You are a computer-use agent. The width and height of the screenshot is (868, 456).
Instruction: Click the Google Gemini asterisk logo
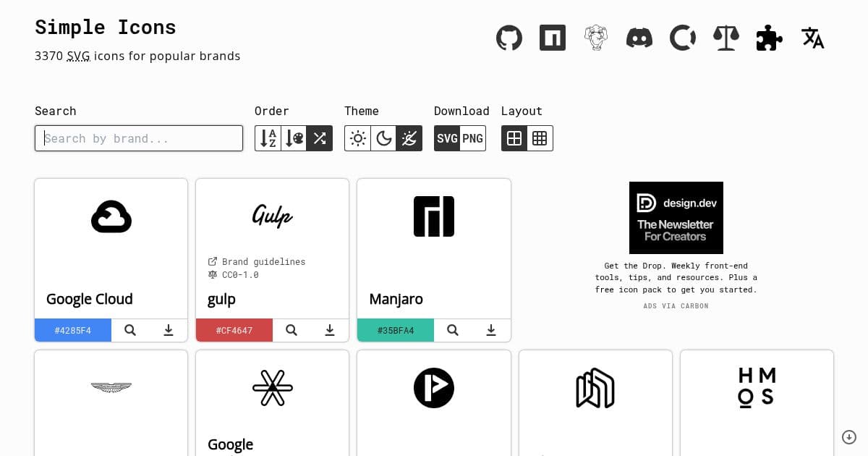click(273, 387)
